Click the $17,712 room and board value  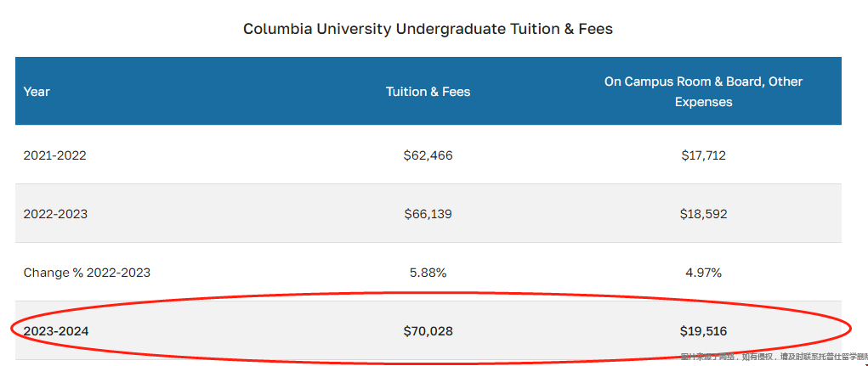coord(704,156)
